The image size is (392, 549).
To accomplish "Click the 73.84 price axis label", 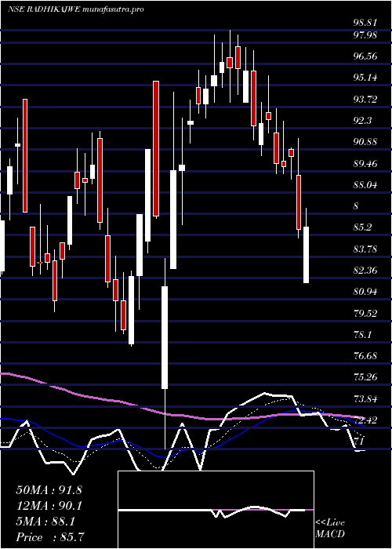I will (365, 399).
